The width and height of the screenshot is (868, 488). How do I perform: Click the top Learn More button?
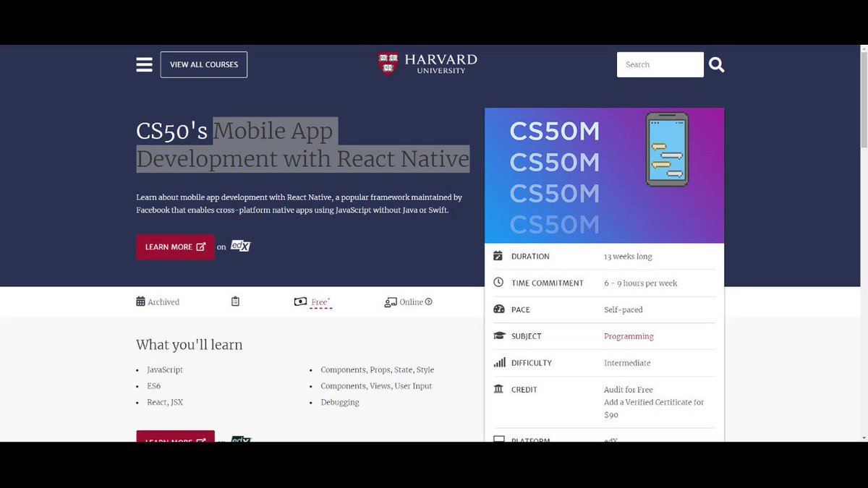[175, 247]
